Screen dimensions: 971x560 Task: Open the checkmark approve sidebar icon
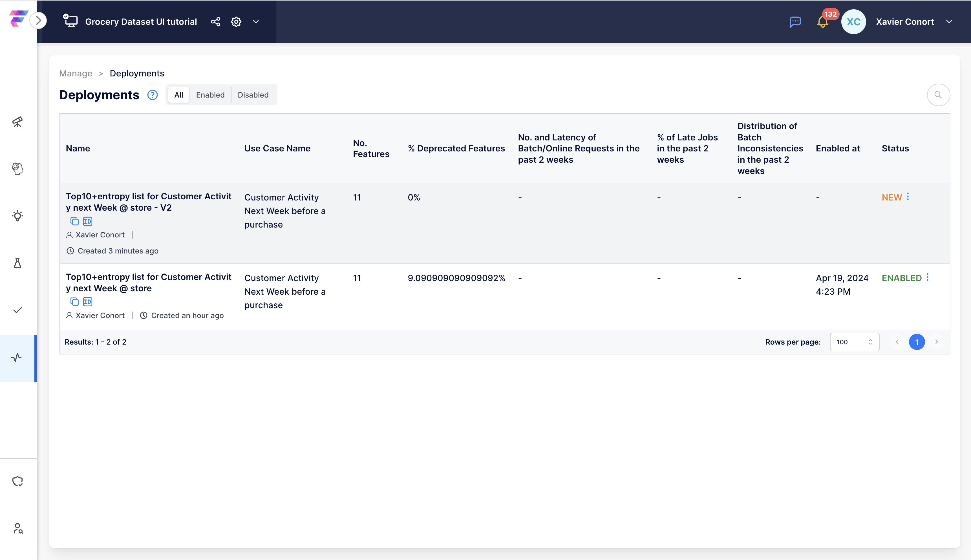pyautogui.click(x=17, y=310)
